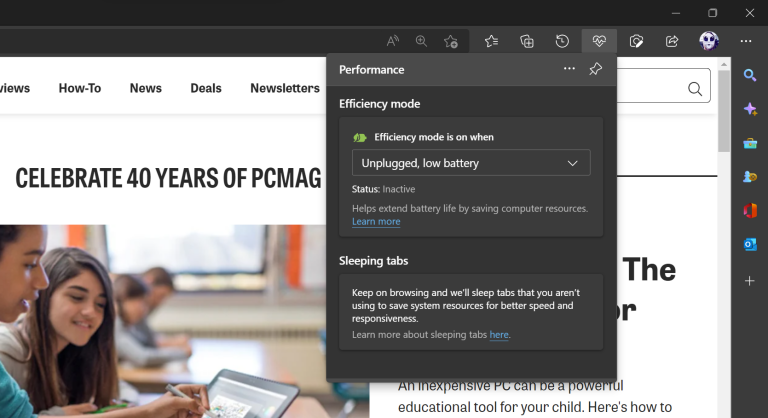Open the History clock icon
Viewport: 768px width, 418px height.
click(562, 41)
